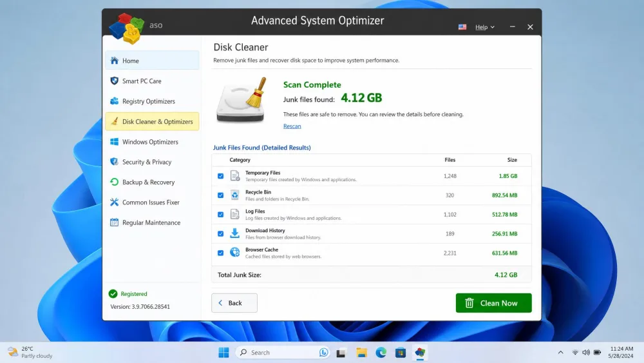The width and height of the screenshot is (644, 363).
Task: Select the 512.78 MB size value
Action: 505,215
